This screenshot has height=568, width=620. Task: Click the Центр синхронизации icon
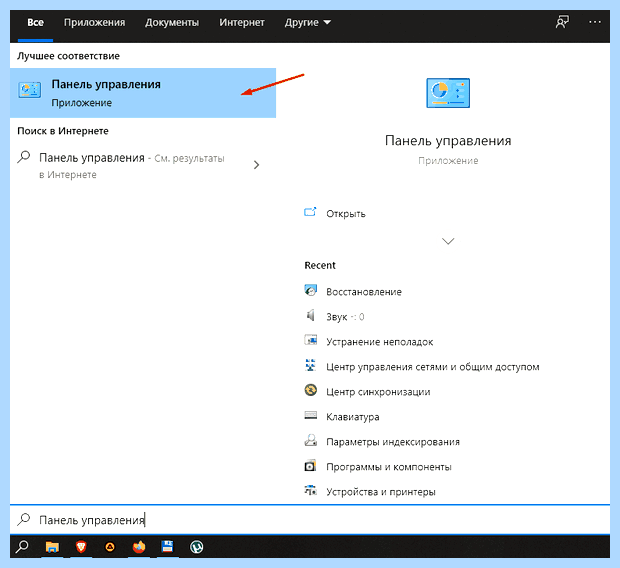click(x=310, y=390)
